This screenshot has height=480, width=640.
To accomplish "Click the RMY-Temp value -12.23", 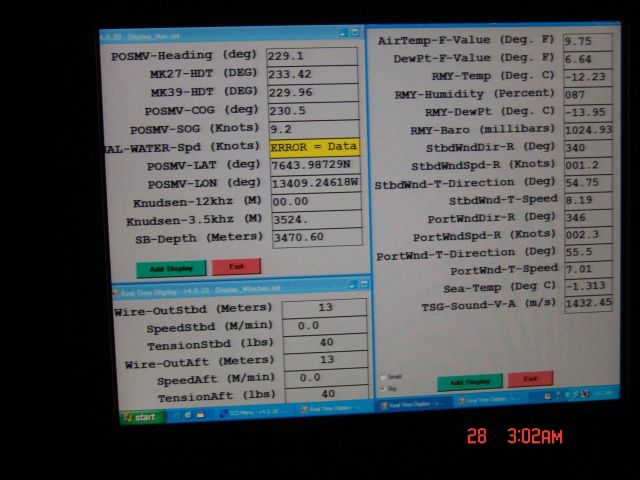I will 588,77.
